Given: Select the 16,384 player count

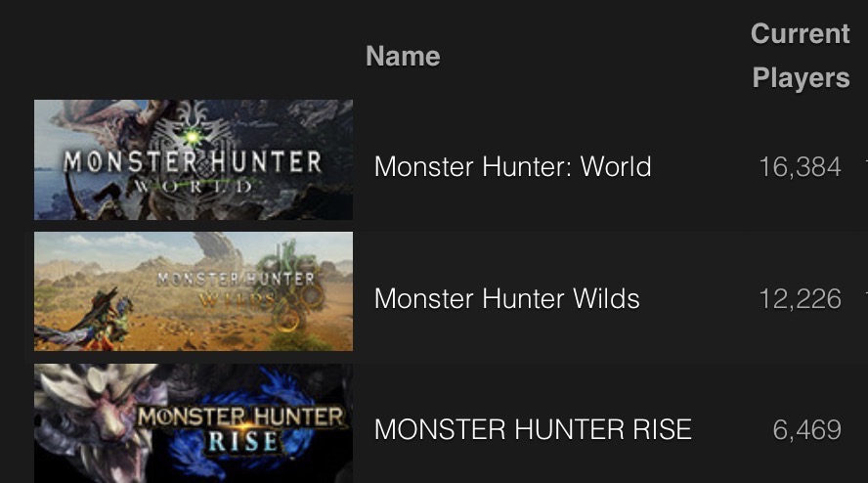Looking at the screenshot, I should click(800, 167).
